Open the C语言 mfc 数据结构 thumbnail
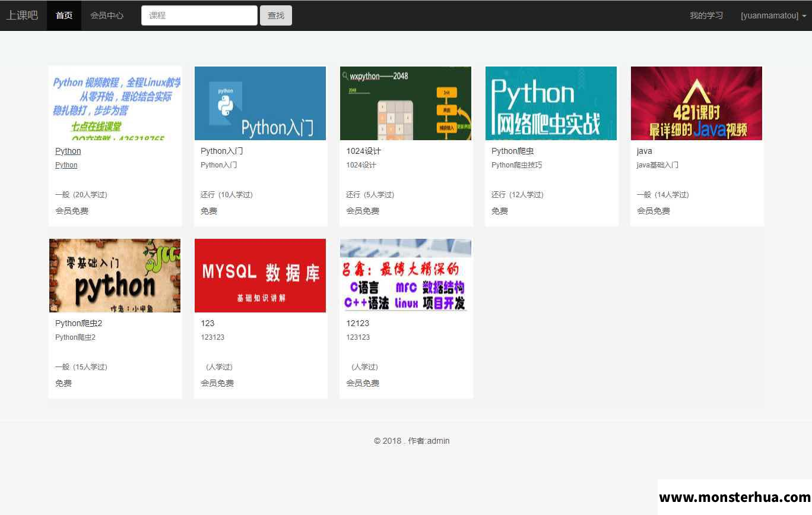 (405, 276)
